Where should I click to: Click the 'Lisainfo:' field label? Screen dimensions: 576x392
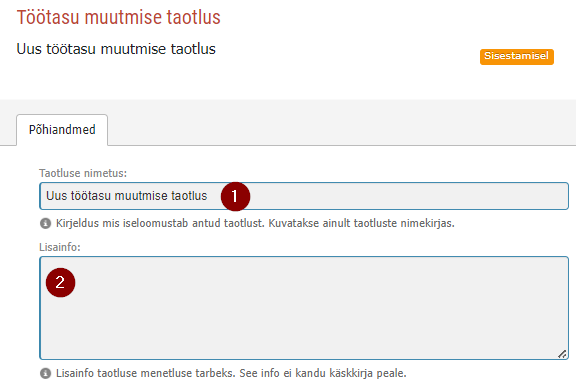tap(60, 247)
